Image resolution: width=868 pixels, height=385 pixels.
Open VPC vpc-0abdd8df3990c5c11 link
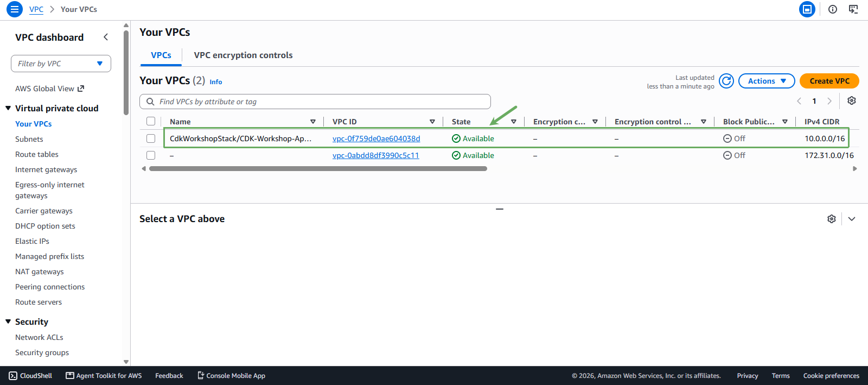[x=376, y=155]
